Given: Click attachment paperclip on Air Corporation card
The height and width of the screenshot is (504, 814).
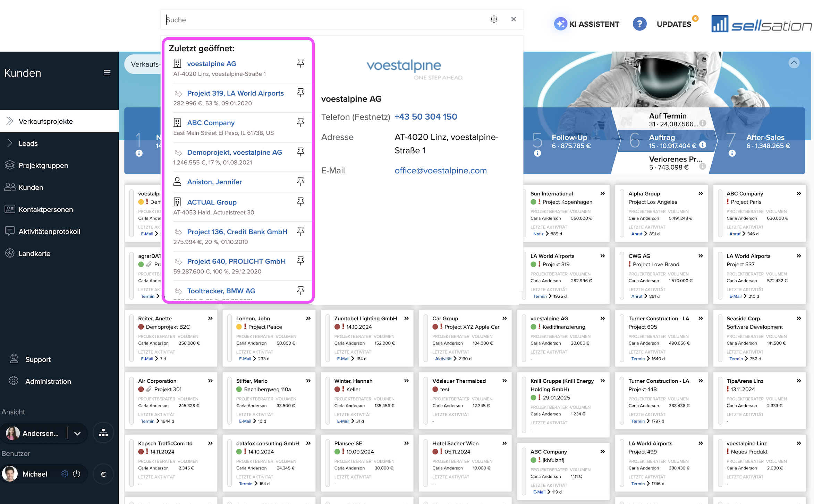Looking at the screenshot, I should click(x=149, y=389).
